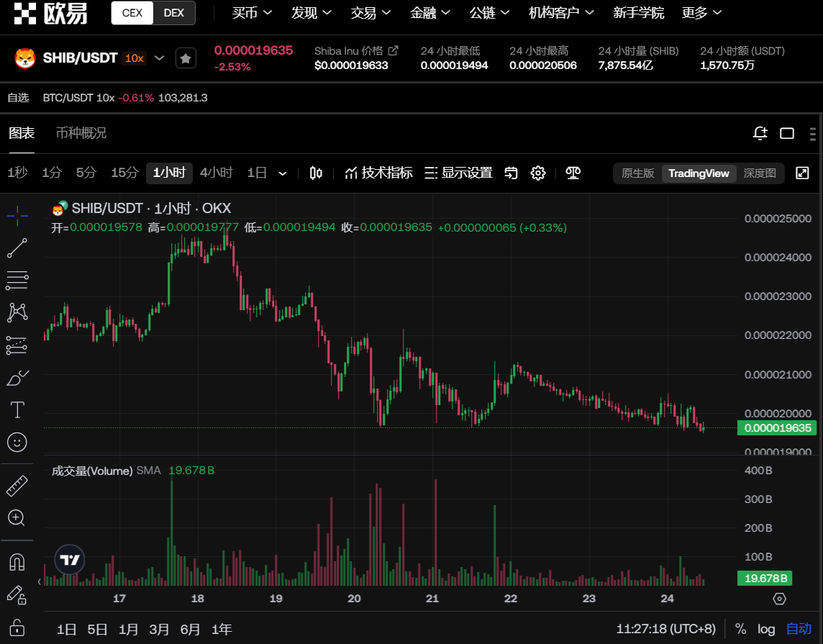Click the OKX 欧易 logo
The height and width of the screenshot is (644, 823).
(50, 13)
